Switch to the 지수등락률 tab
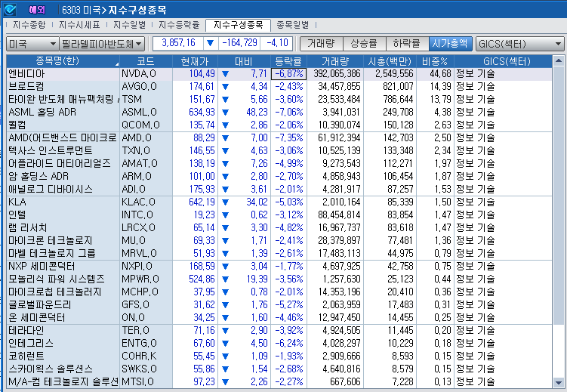 tap(179, 25)
